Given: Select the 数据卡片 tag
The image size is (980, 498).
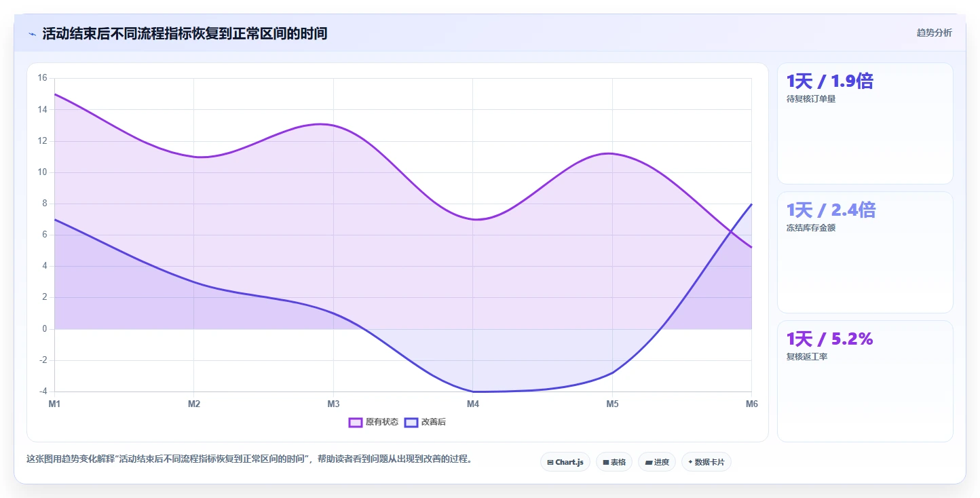Looking at the screenshot, I should click(x=706, y=462).
